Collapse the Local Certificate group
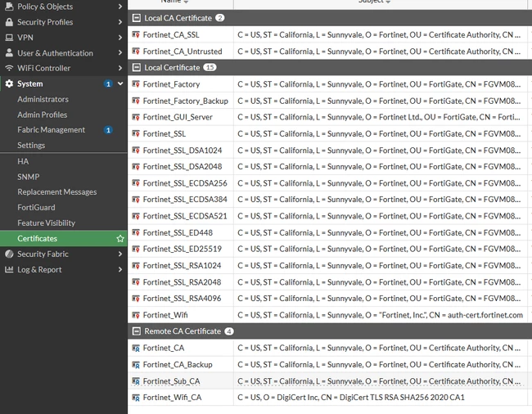532x414 pixels. pos(137,67)
